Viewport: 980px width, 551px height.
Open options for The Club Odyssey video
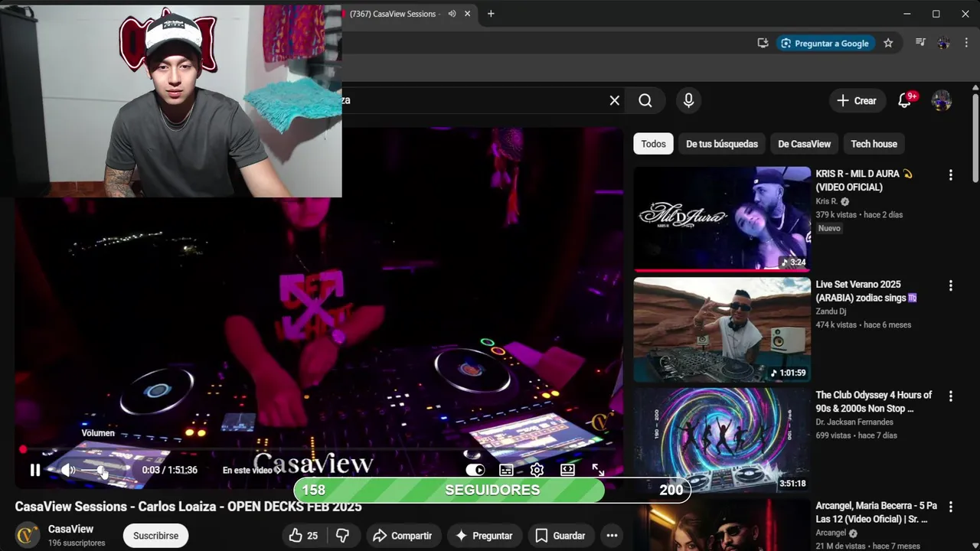950,396
